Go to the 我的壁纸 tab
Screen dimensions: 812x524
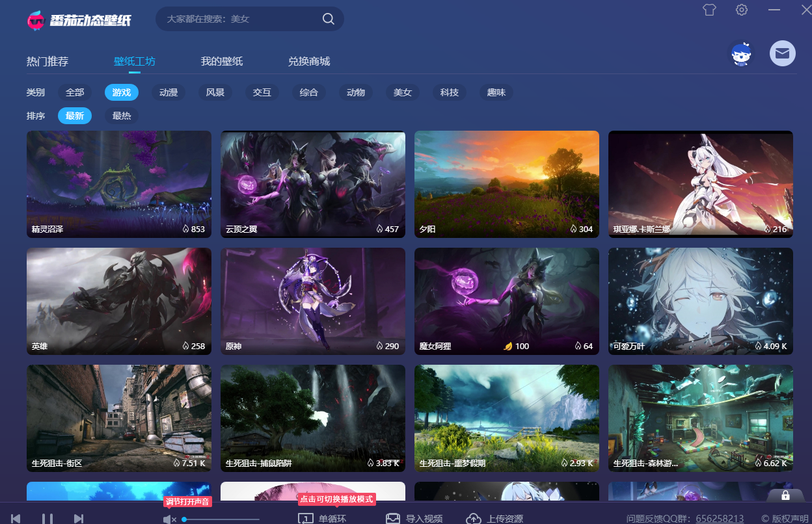coord(222,62)
